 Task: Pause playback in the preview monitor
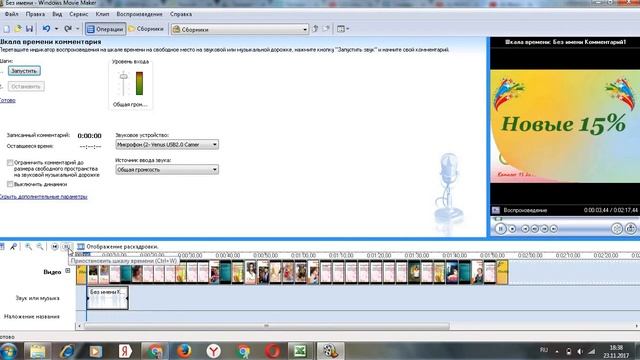(501, 229)
